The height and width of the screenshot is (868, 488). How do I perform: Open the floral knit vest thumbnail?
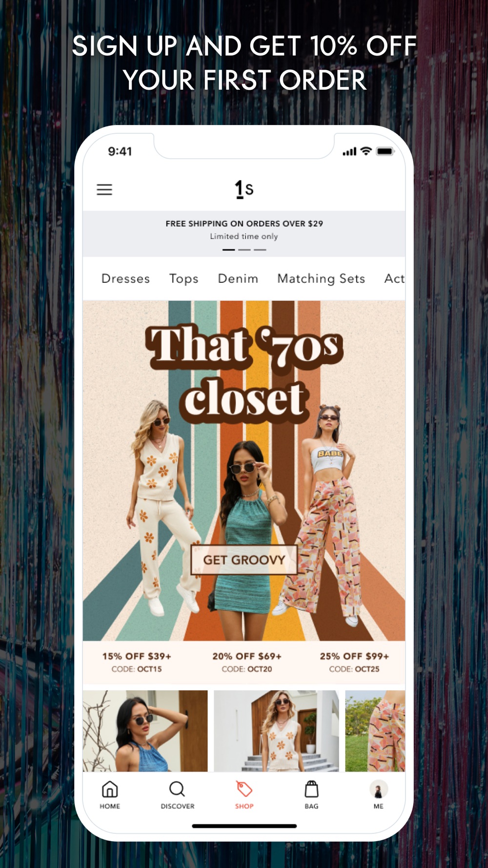point(276,731)
